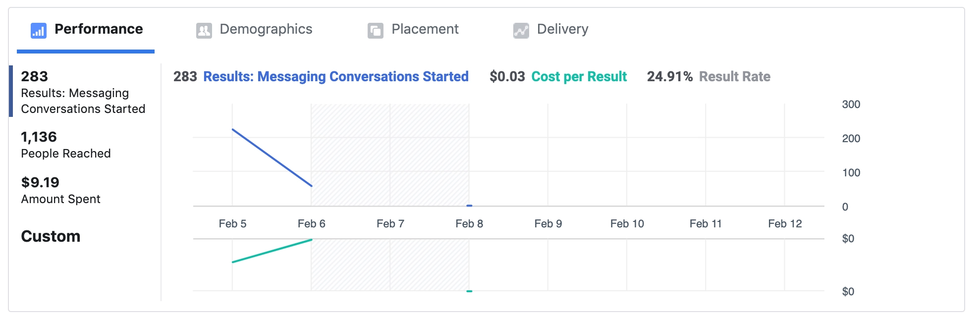Open the Performance tab

(86, 30)
